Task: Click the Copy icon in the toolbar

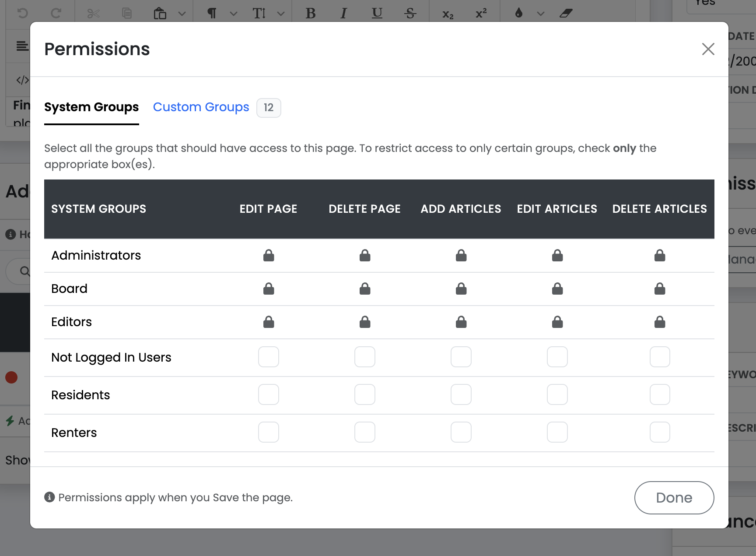Action: 127,13
